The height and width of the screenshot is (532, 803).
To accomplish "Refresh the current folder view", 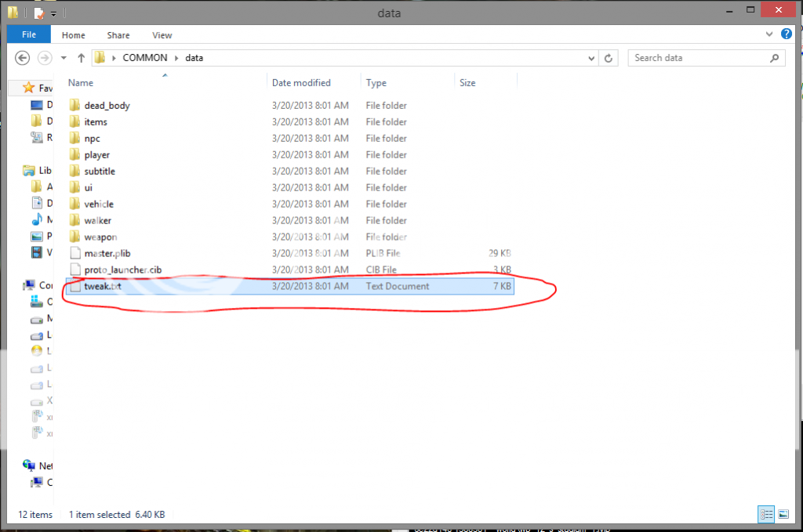I will pos(609,58).
